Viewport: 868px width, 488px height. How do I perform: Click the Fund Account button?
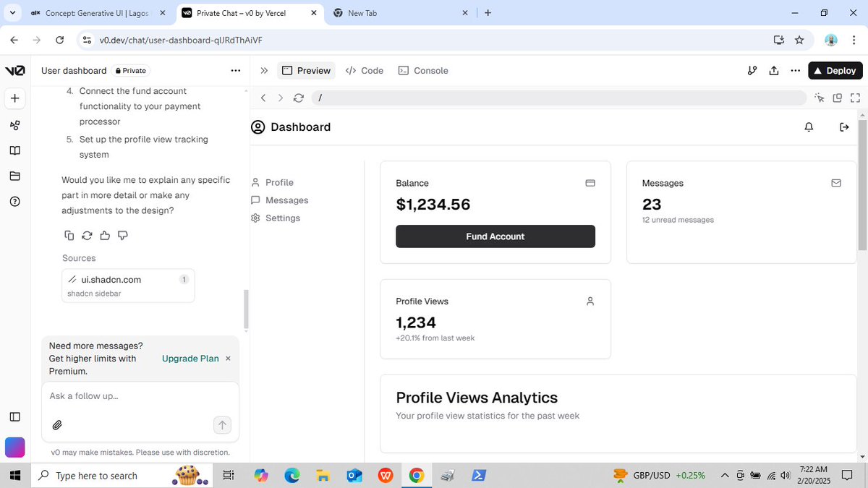[495, 236]
